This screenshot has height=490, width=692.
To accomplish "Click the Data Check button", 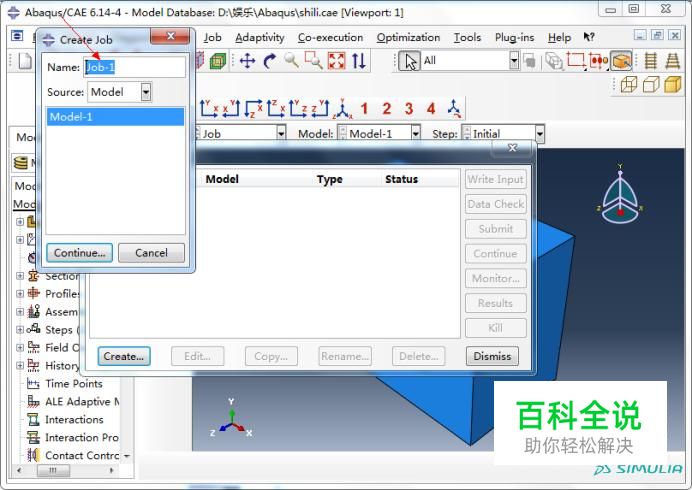I will tap(496, 204).
